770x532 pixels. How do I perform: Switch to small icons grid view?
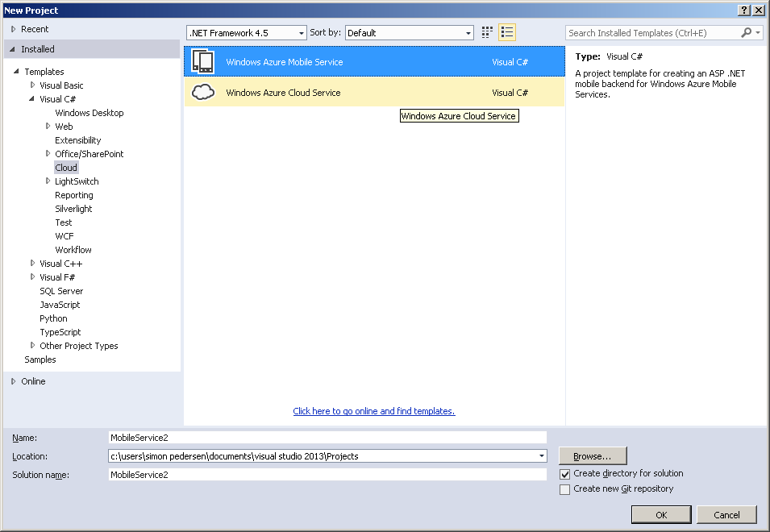point(487,32)
